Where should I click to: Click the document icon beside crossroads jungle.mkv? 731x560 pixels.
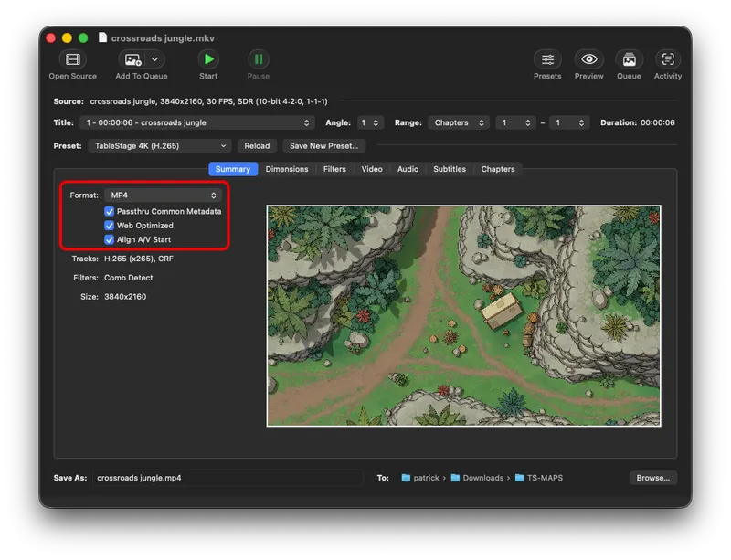[x=102, y=37]
